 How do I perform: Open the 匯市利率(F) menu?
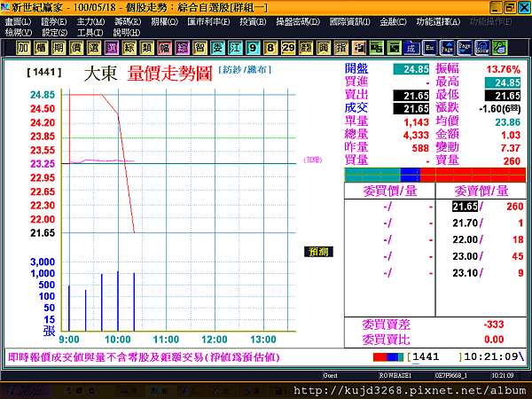[208, 21]
